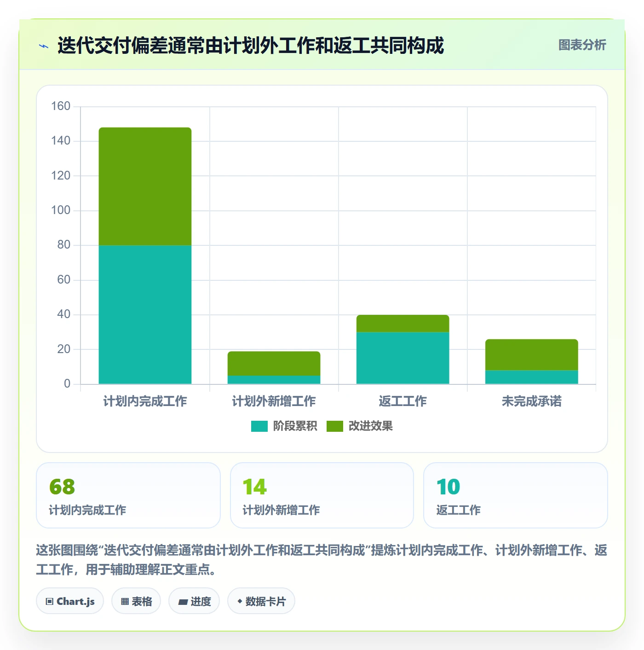The width and height of the screenshot is (644, 650).
Task: Click the lightning bolt icon beside the title
Action: (x=44, y=46)
